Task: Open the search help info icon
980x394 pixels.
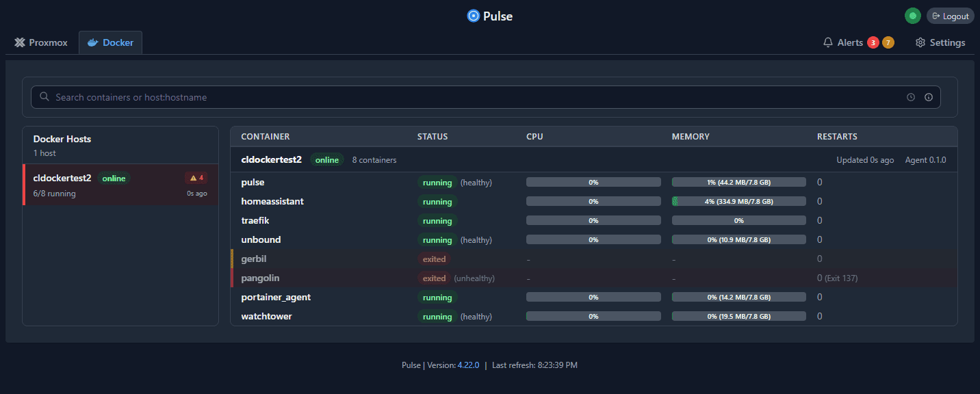Action: [x=929, y=97]
